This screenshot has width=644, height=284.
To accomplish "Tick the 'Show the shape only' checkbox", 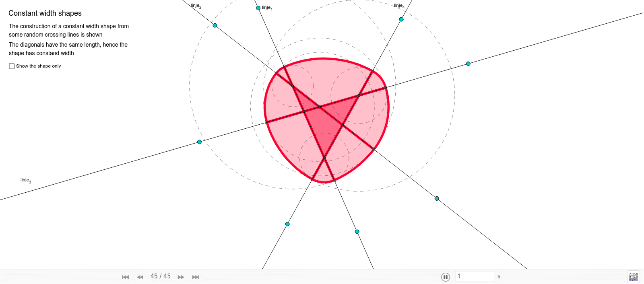I will point(12,66).
